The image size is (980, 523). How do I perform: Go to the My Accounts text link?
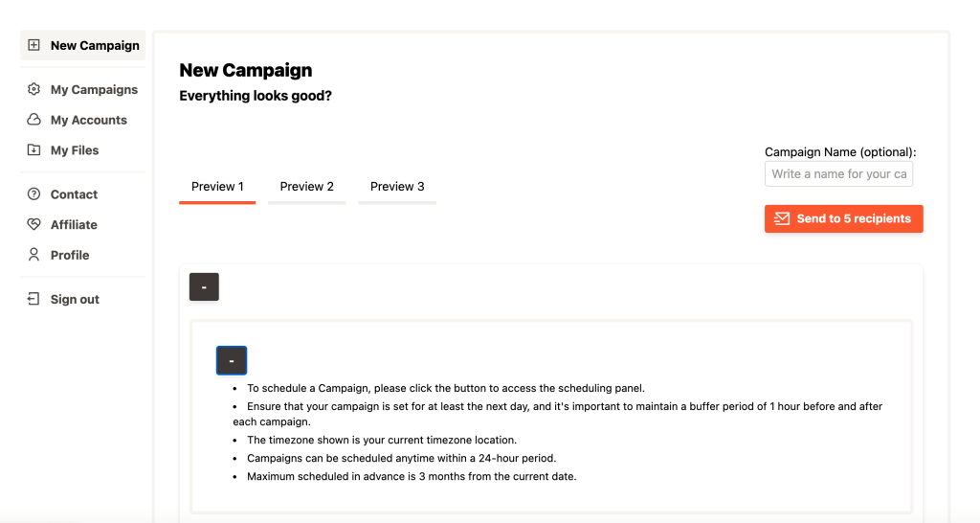(x=88, y=120)
